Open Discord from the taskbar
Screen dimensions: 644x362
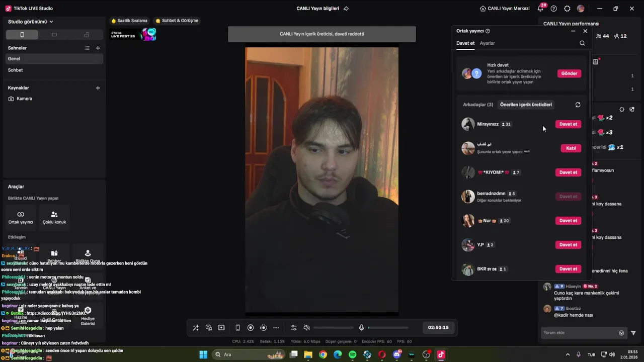click(397, 354)
